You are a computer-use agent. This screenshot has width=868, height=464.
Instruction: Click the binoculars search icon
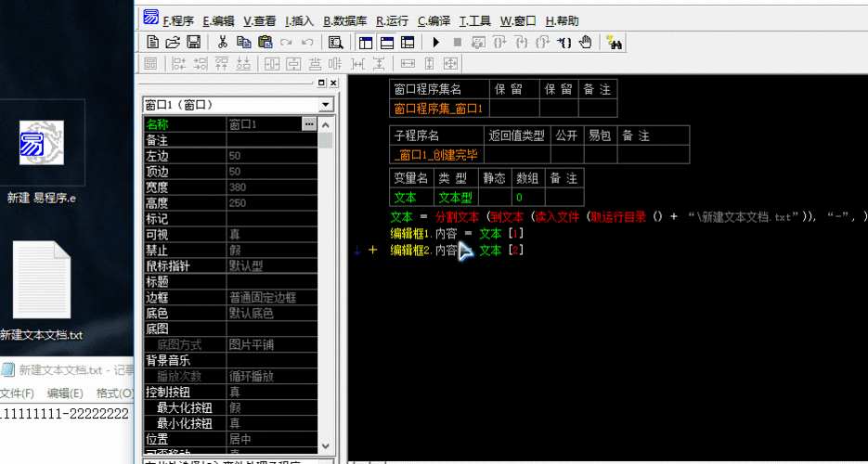pos(614,42)
